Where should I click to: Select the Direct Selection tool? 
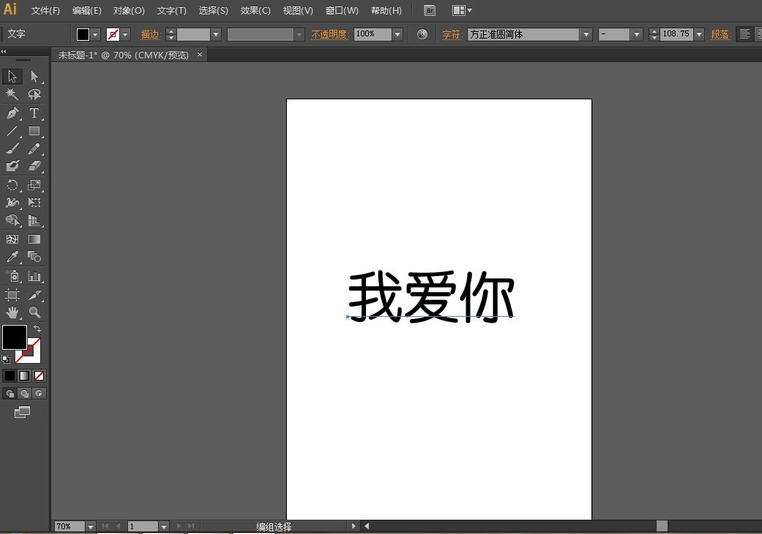(x=34, y=77)
